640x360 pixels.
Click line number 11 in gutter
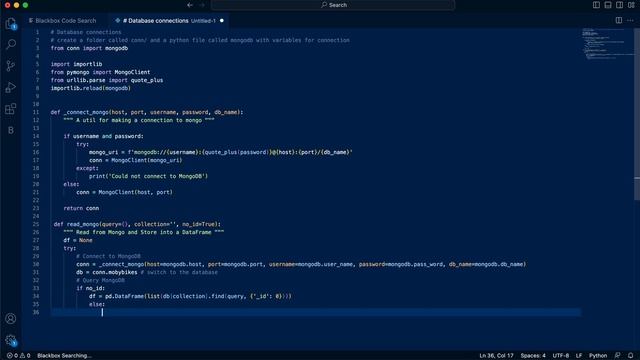click(36, 112)
